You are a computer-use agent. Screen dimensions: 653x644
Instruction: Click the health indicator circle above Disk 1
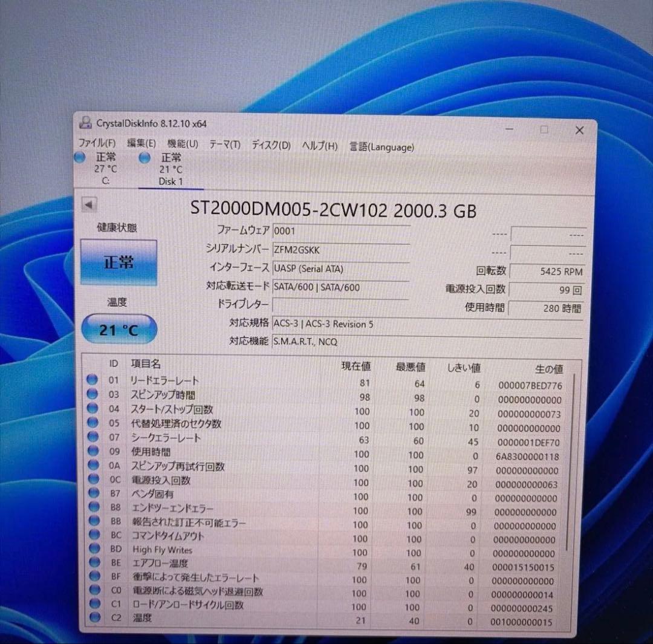[x=144, y=157]
